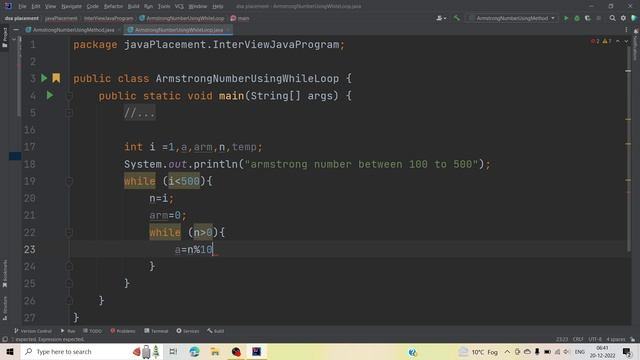Viewport: 640px width, 360px height.
Task: Open Microsoft Edge from taskbar
Action: (194, 352)
